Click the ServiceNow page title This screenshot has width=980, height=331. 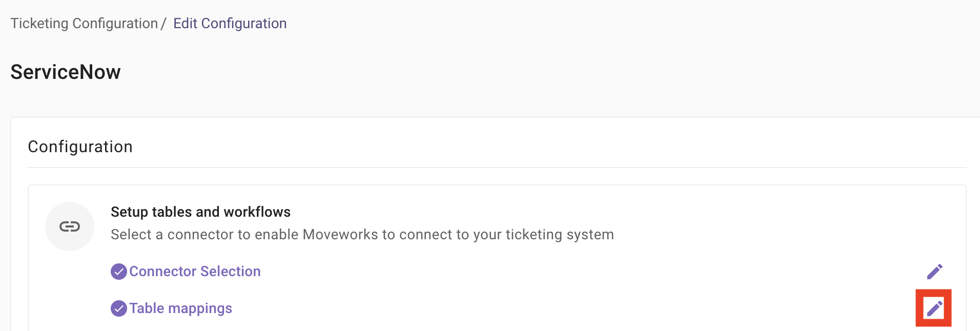pyautogui.click(x=66, y=72)
